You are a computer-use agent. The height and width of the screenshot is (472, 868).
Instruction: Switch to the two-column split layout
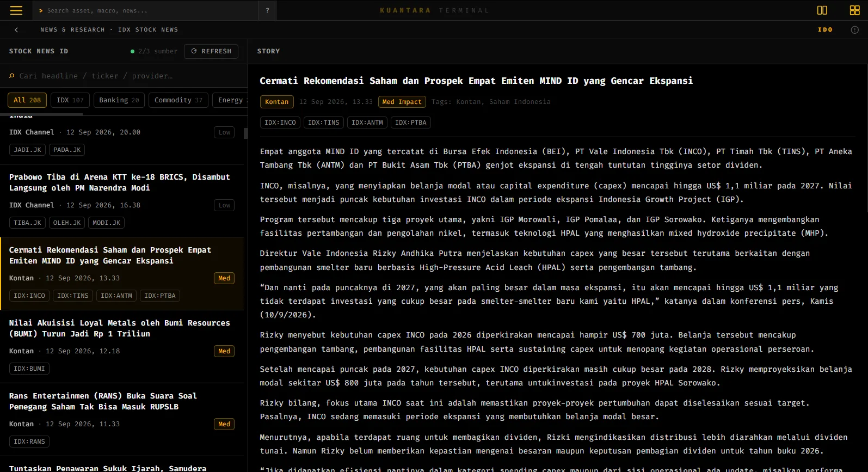point(822,10)
